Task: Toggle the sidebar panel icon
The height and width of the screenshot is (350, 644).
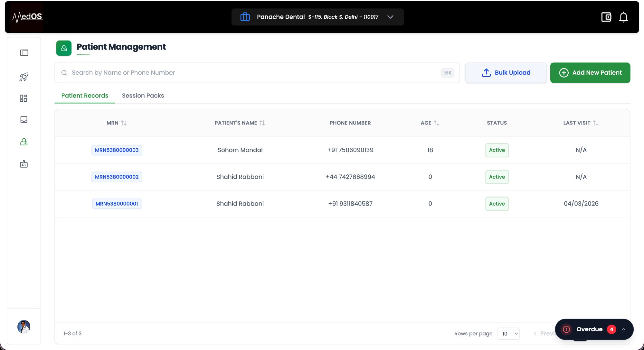Action: (24, 53)
